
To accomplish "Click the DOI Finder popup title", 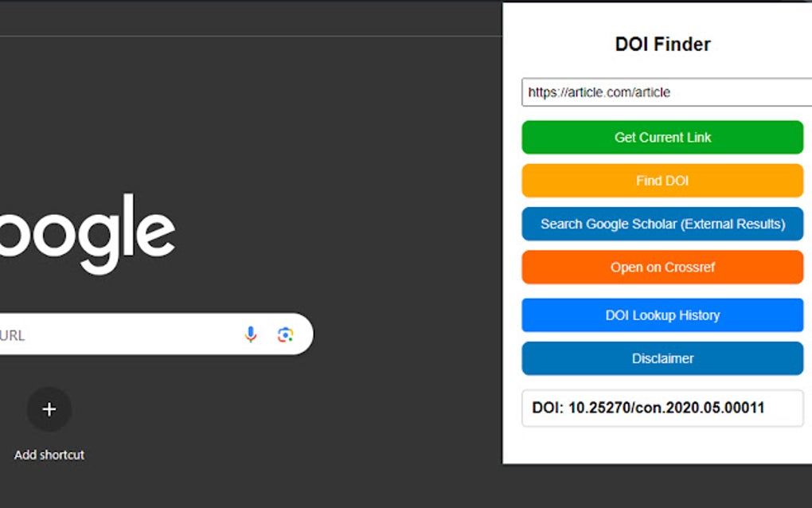I will pyautogui.click(x=662, y=44).
